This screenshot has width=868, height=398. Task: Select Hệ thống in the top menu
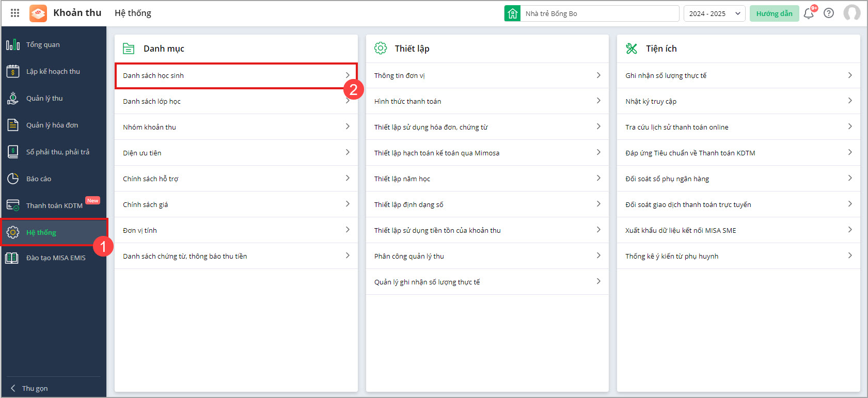(x=133, y=13)
